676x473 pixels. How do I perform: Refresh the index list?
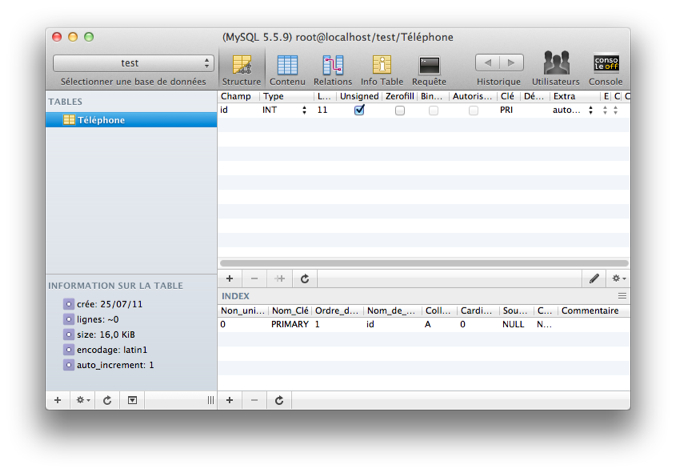[x=279, y=400]
